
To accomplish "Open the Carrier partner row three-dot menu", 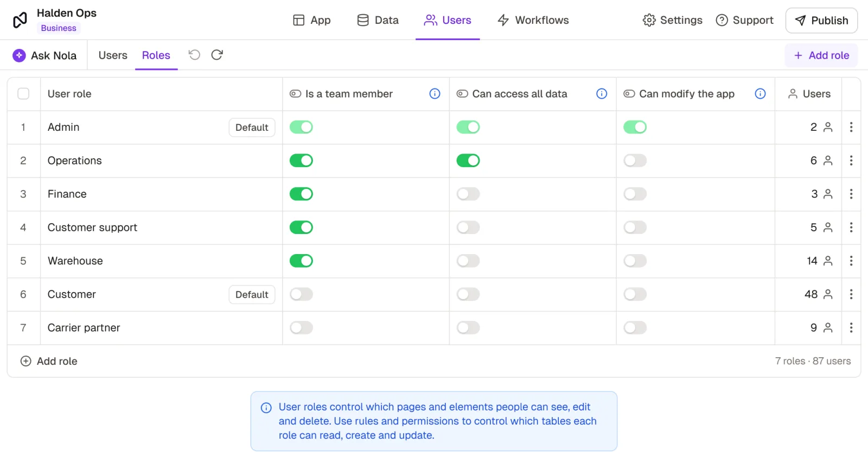I will tap(851, 327).
